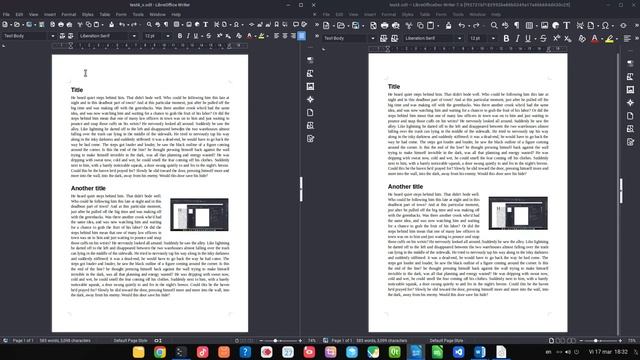
Task: Open Gallery panel in left window sidebar
Action: [310, 87]
